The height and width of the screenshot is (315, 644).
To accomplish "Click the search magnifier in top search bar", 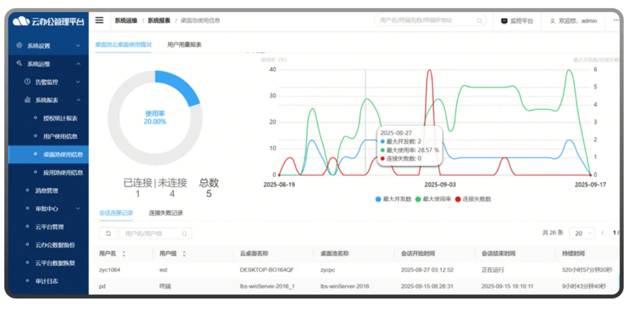I will (480, 21).
